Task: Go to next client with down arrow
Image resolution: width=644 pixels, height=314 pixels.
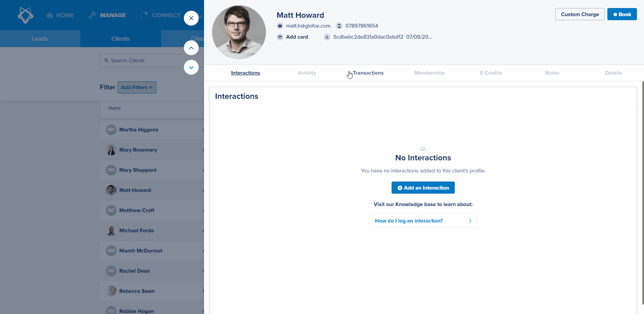Action: 191,67
